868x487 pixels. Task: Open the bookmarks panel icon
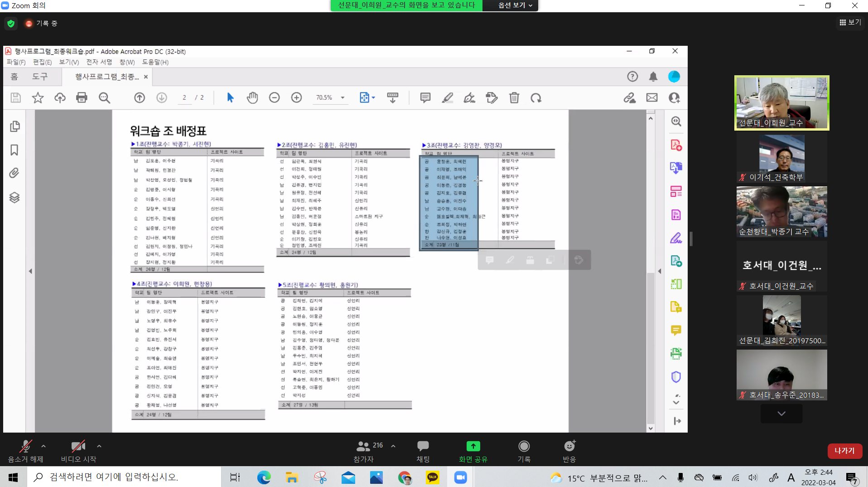tap(14, 150)
